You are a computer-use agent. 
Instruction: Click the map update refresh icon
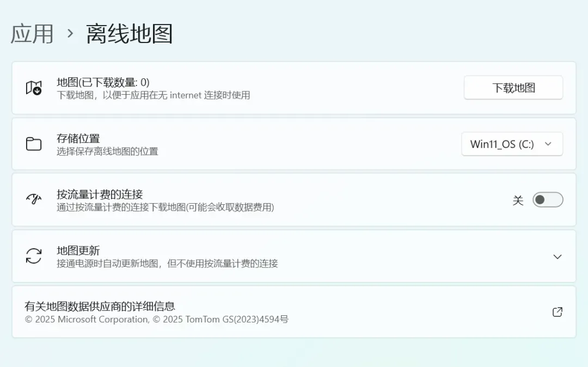pos(34,256)
